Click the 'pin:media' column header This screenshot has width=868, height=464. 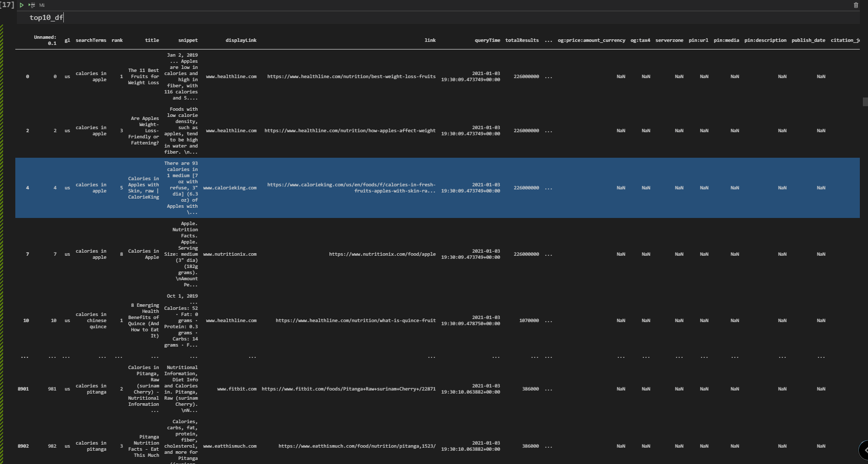pyautogui.click(x=726, y=40)
